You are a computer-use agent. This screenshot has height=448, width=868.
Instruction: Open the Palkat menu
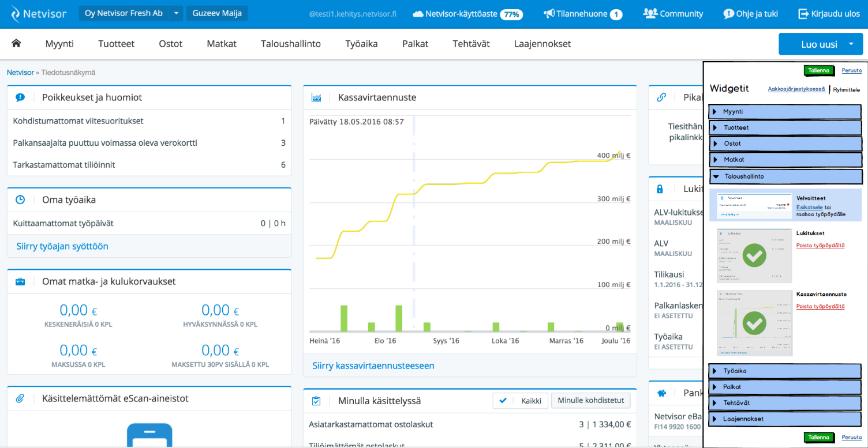pyautogui.click(x=415, y=44)
